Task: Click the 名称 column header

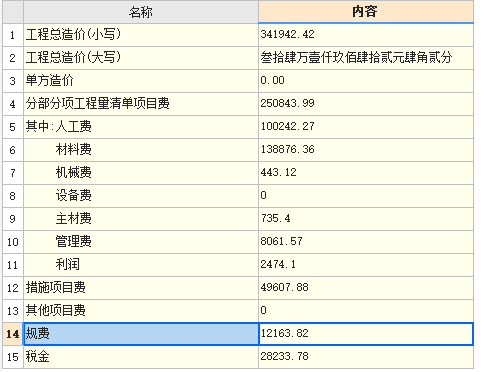Action: coord(141,12)
